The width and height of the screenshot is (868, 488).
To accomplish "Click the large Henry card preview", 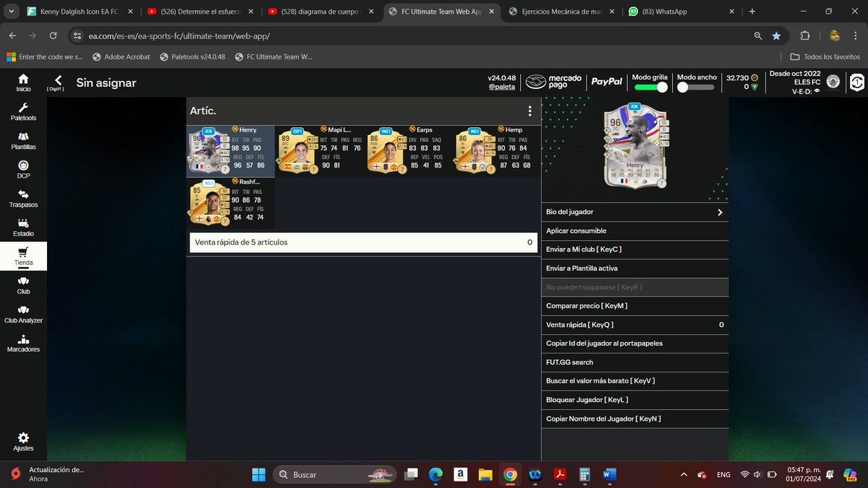I will tap(634, 147).
